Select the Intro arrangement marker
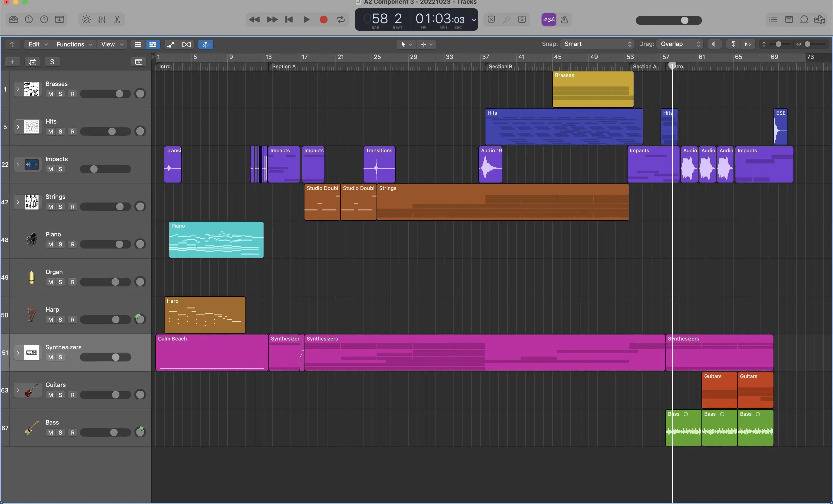The height and width of the screenshot is (504, 833). 165,67
